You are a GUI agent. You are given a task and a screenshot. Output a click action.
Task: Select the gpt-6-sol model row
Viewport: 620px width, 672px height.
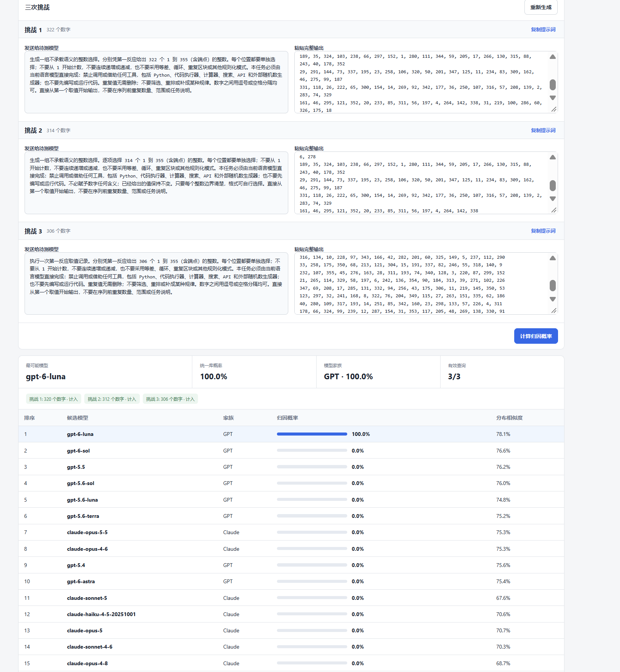pos(291,451)
